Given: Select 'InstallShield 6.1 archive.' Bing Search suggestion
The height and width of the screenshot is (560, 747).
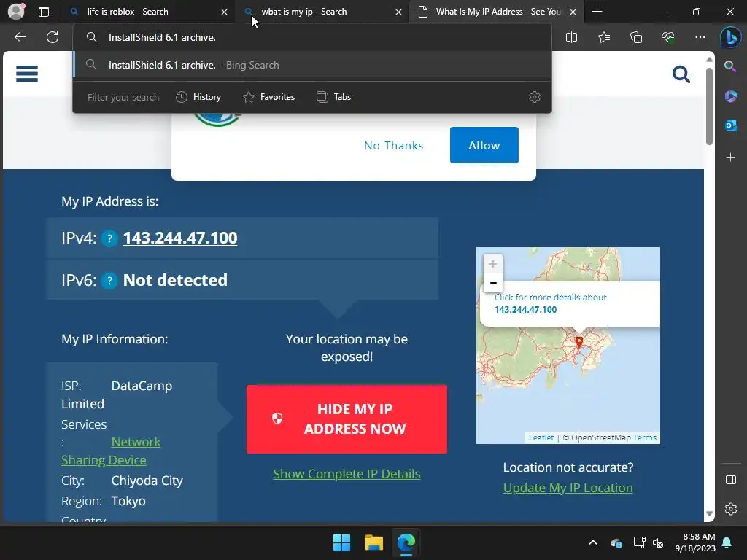Looking at the screenshot, I should click(312, 65).
